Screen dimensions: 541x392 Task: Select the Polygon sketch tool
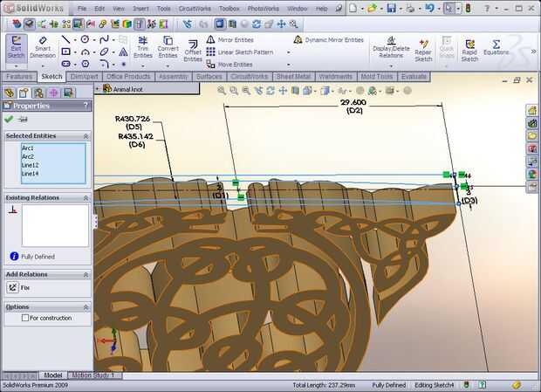(x=86, y=65)
